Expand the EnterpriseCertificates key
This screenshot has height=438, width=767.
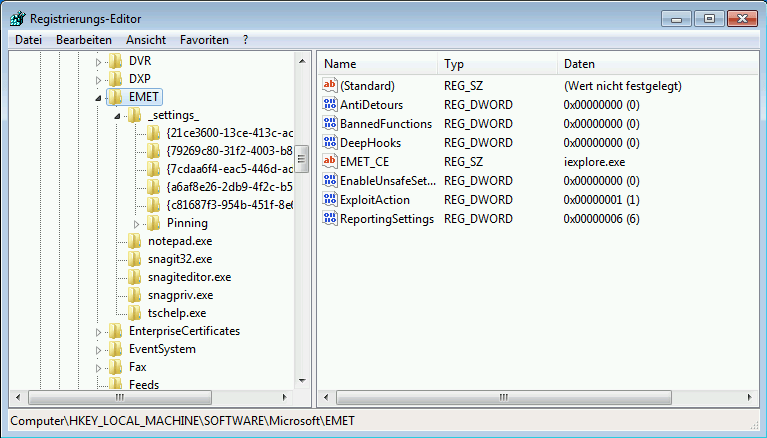(x=98, y=331)
